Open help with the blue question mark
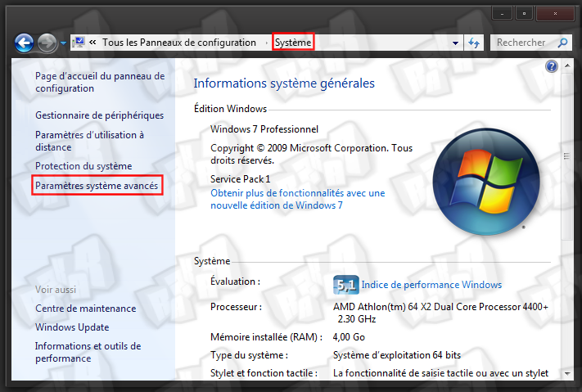This screenshot has height=392, width=582. pos(552,66)
